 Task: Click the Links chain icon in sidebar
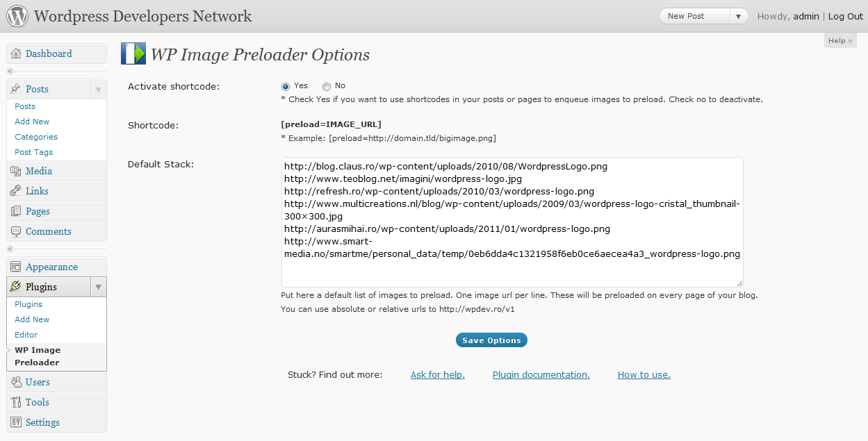tap(16, 191)
